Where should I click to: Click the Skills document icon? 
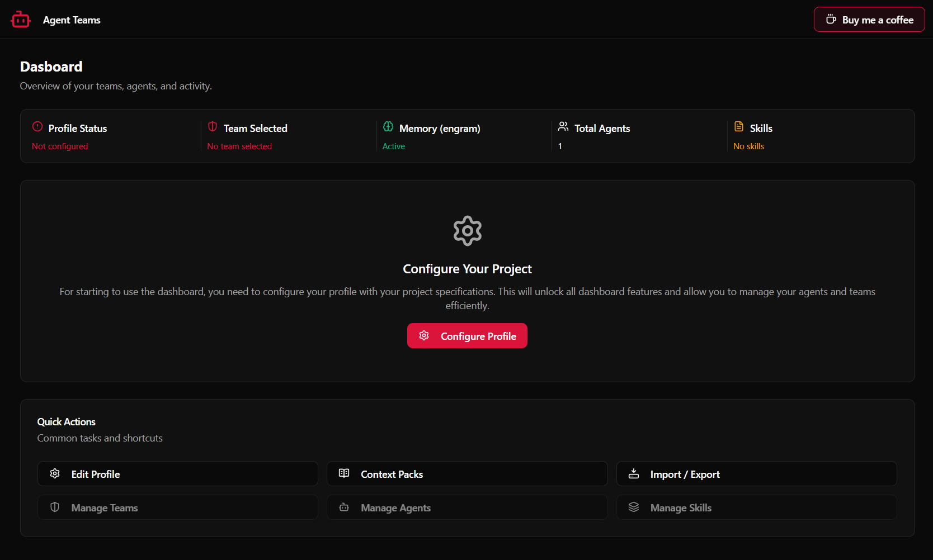(739, 127)
